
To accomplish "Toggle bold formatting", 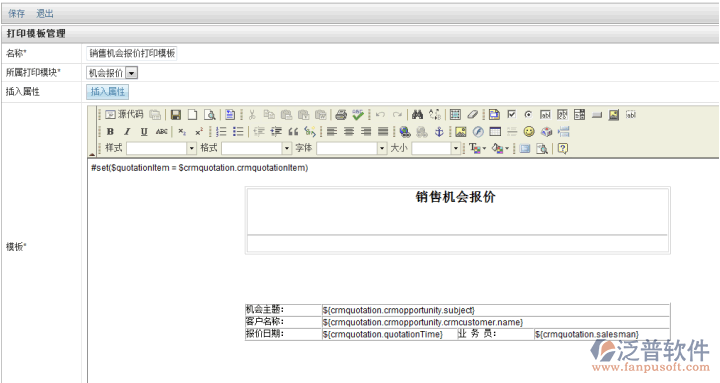I will pyautogui.click(x=110, y=132).
